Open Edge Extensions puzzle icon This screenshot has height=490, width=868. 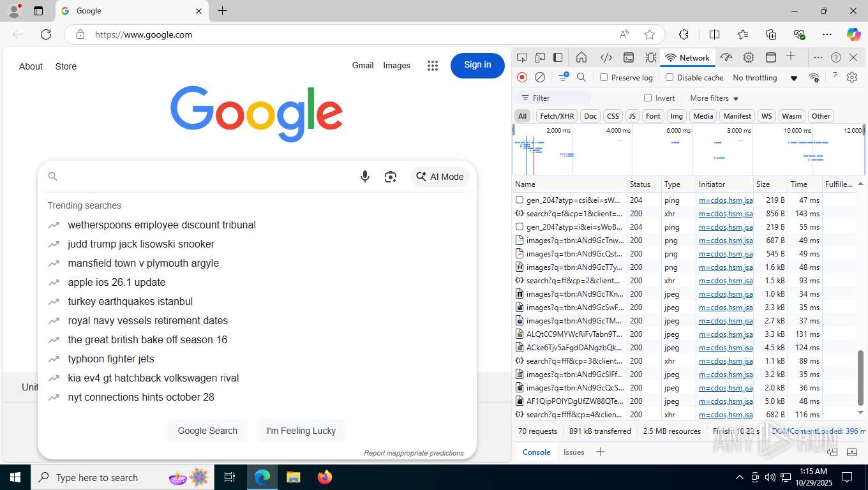[684, 34]
